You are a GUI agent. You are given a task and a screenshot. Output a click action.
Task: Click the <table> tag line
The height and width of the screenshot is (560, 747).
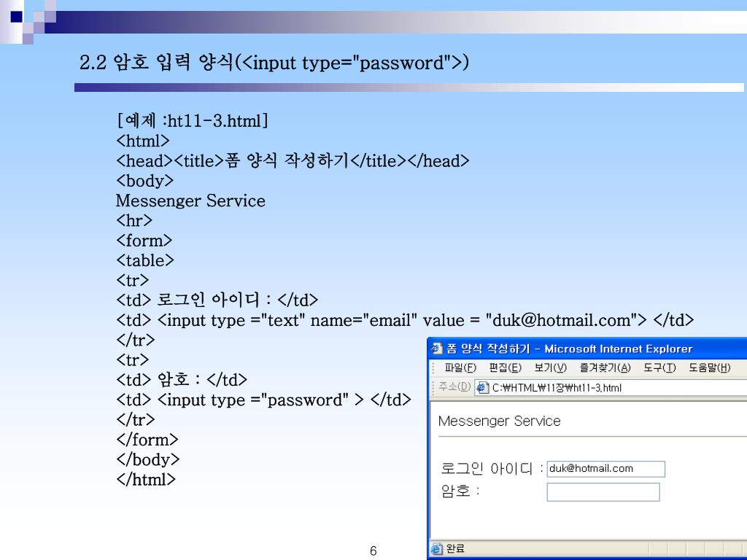pos(145,260)
